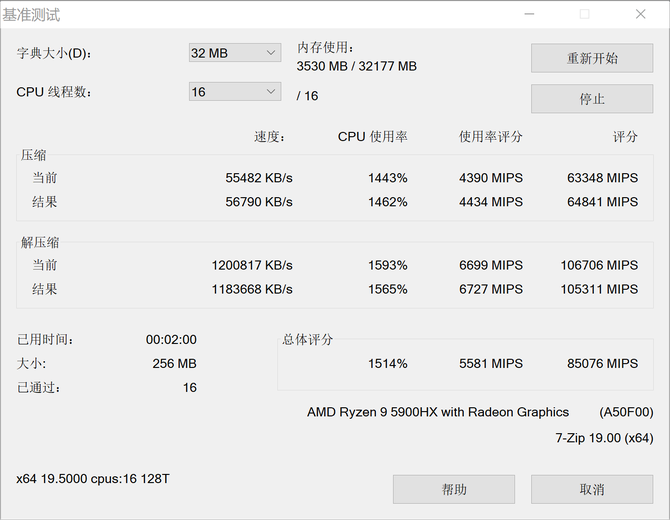670x520 pixels.
Task: Click the memory usage value 3530 MB / 32177 MB
Action: pos(357,66)
